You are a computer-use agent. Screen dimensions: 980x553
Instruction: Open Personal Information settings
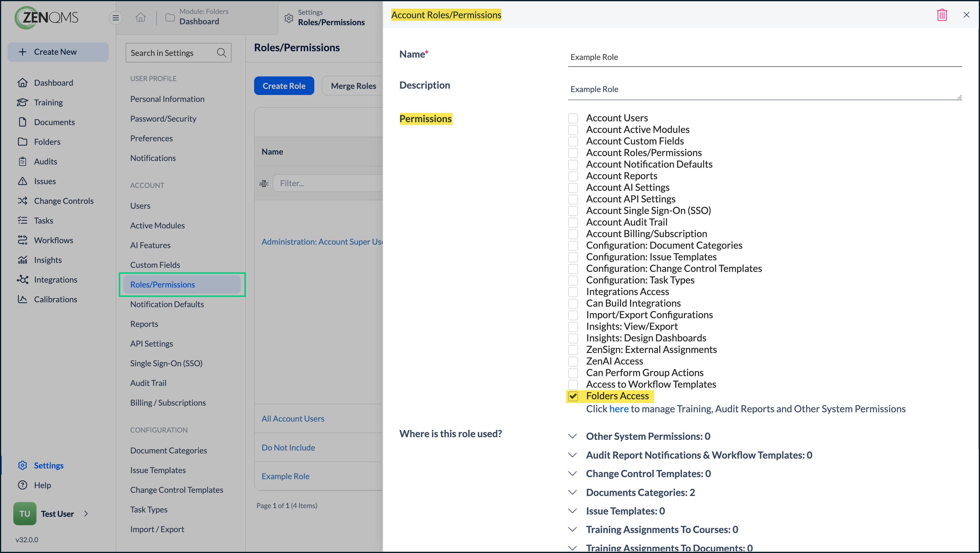pyautogui.click(x=167, y=99)
